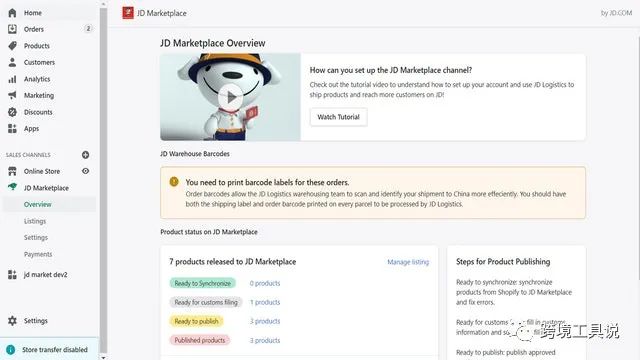Select Discounts in the sidebar
This screenshot has height=360, width=640.
pos(38,112)
